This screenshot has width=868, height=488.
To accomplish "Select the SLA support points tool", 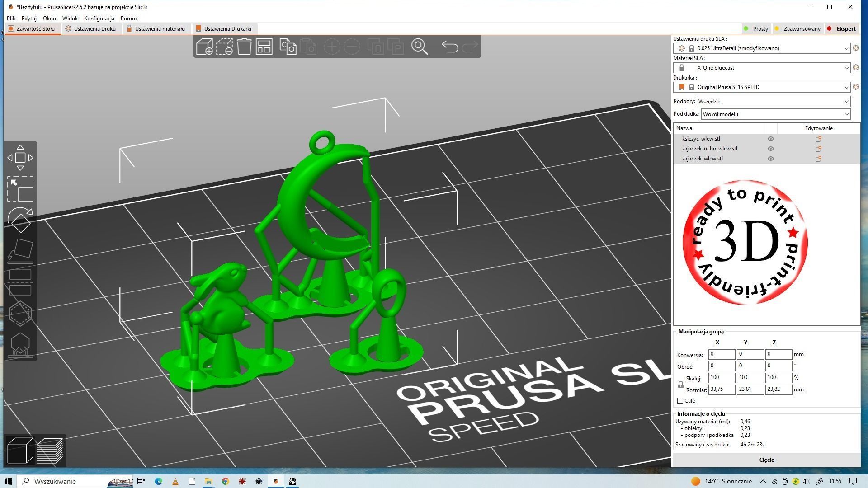I will pos(20,344).
